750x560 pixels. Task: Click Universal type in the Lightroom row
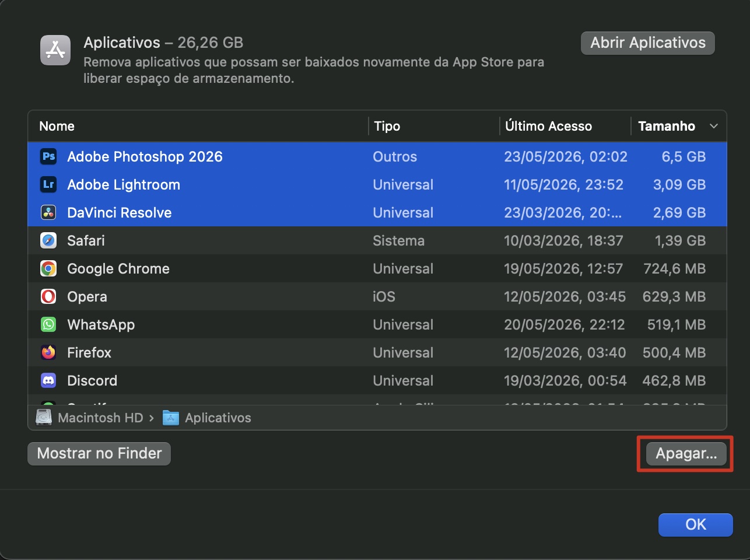click(x=403, y=184)
